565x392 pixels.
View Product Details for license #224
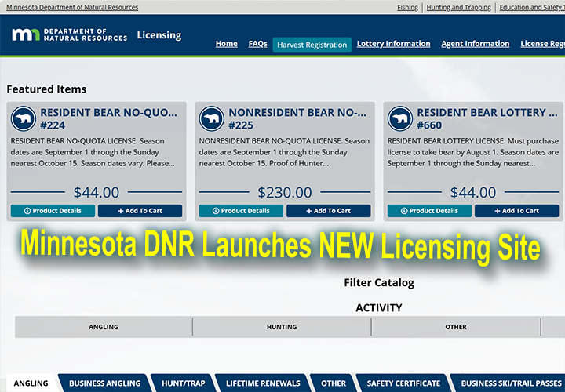(x=53, y=211)
